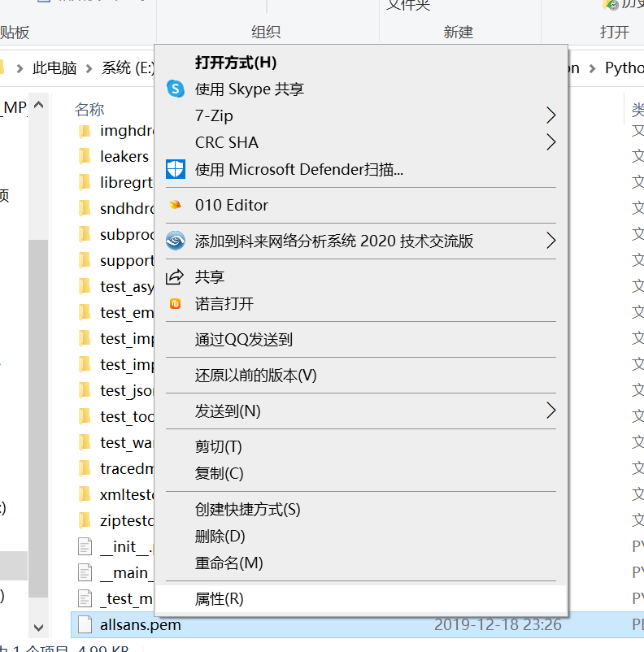Click the _test_m file icon
This screenshot has height=652, width=644.
(85, 599)
